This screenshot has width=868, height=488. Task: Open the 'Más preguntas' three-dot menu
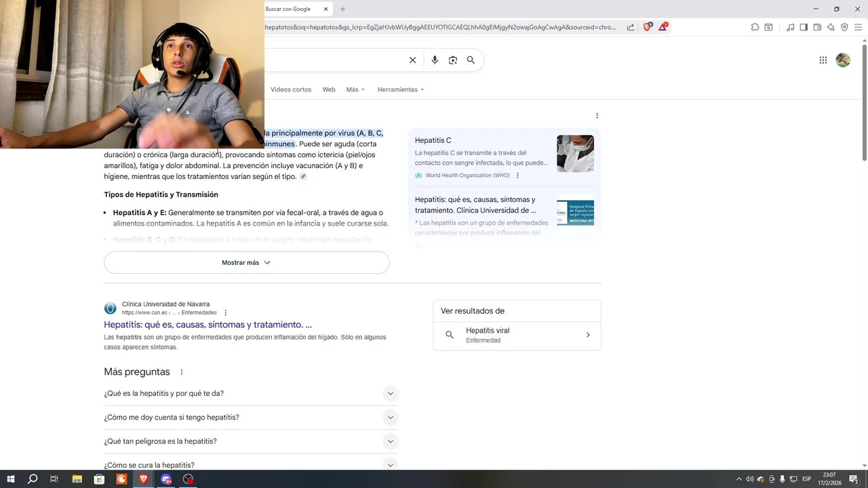tap(182, 372)
